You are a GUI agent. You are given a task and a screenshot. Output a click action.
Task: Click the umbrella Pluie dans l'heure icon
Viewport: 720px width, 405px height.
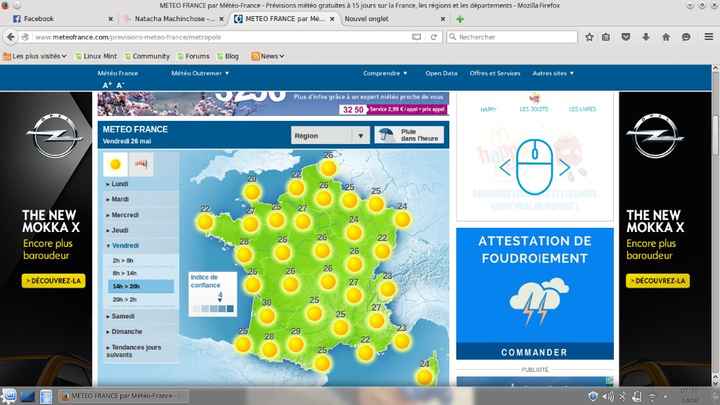pos(387,135)
